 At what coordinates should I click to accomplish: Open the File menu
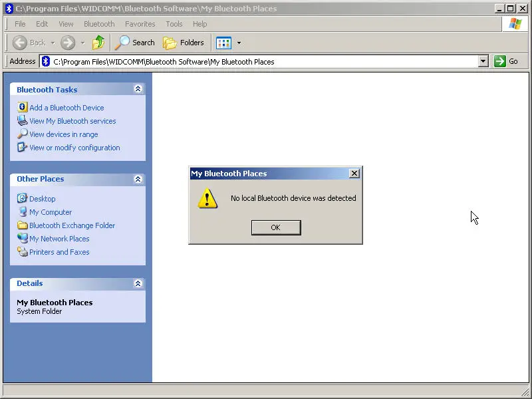20,24
